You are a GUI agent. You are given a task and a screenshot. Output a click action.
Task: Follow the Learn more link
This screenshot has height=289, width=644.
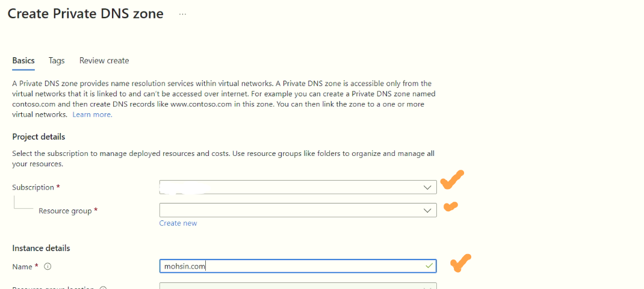pos(92,114)
